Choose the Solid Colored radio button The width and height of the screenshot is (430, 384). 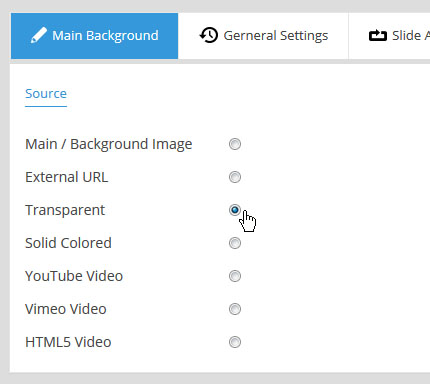coord(235,243)
